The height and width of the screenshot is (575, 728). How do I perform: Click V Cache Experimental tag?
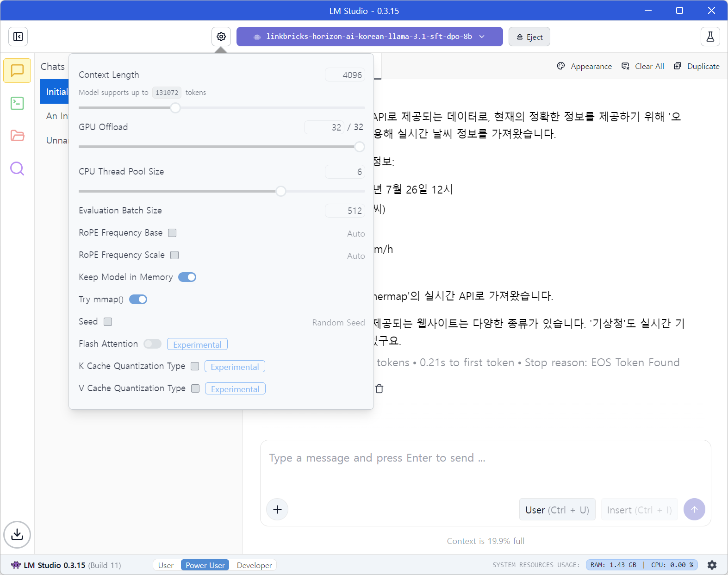(235, 389)
